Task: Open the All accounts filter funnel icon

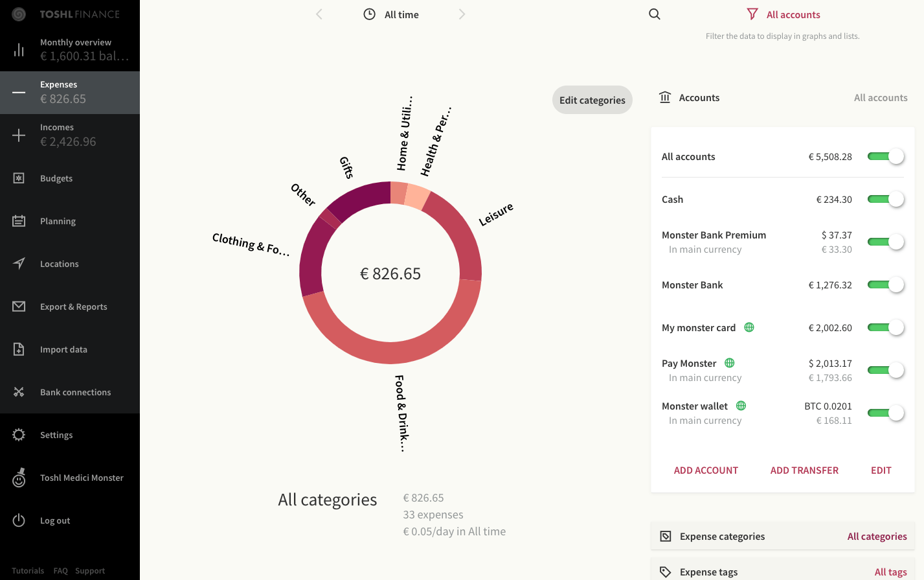Action: click(752, 14)
